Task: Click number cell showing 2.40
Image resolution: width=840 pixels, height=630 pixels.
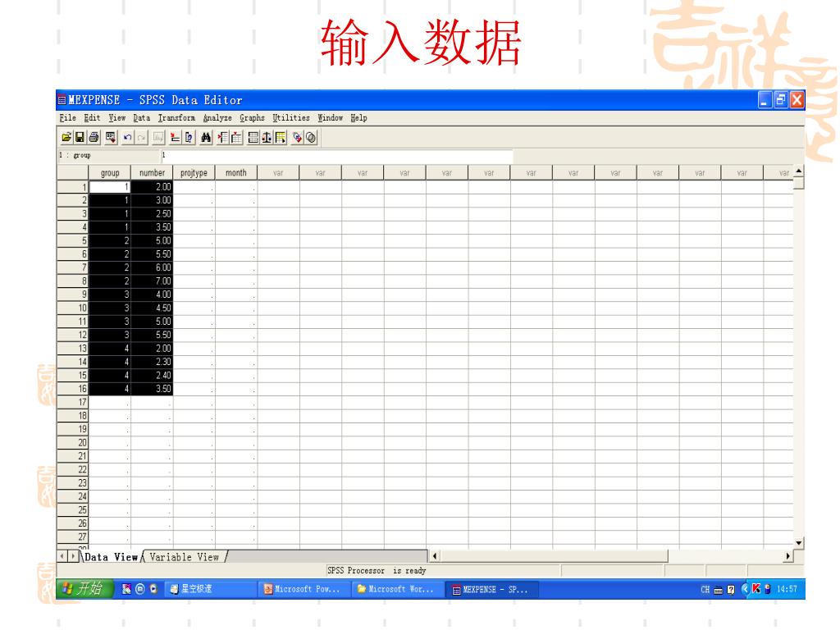Action: tap(152, 376)
